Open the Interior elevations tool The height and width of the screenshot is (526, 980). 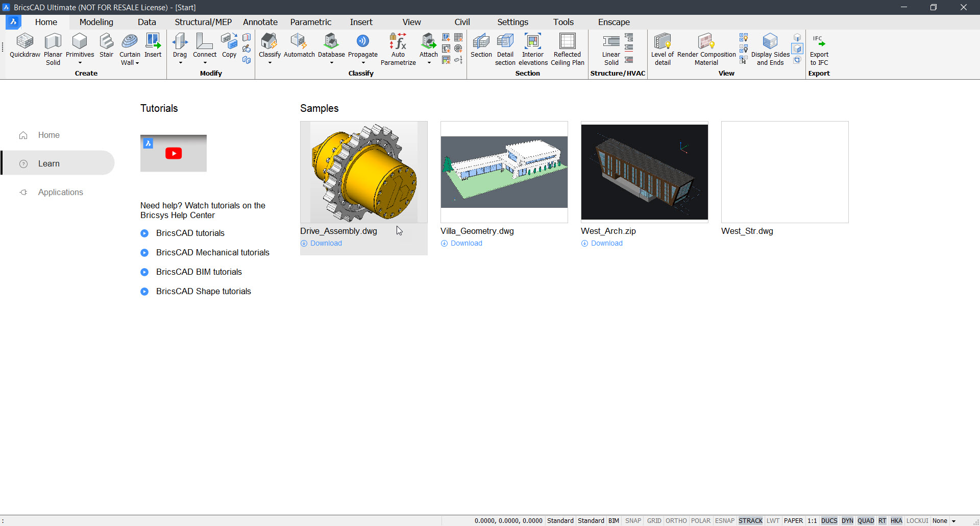(533, 50)
